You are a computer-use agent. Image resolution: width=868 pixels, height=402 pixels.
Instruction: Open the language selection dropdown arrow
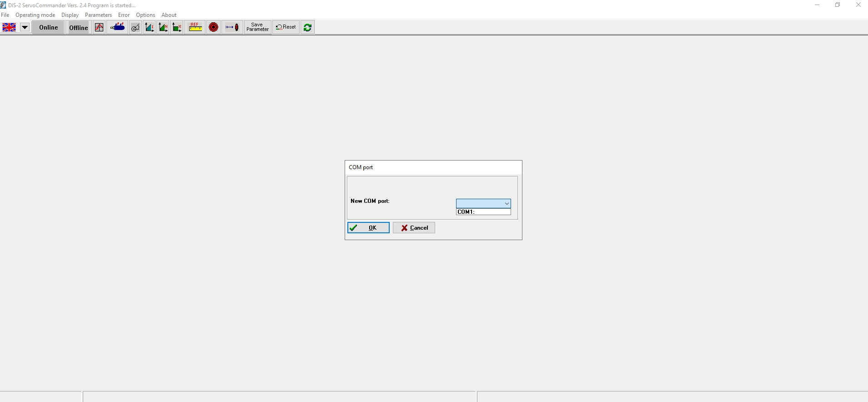pos(25,27)
